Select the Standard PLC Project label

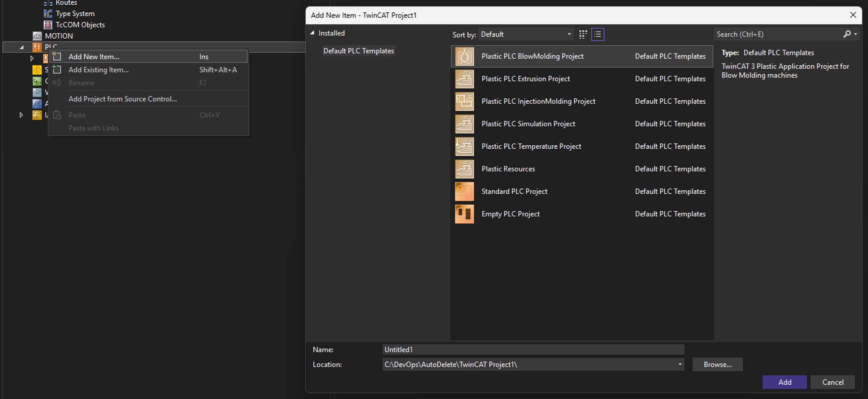pyautogui.click(x=514, y=191)
